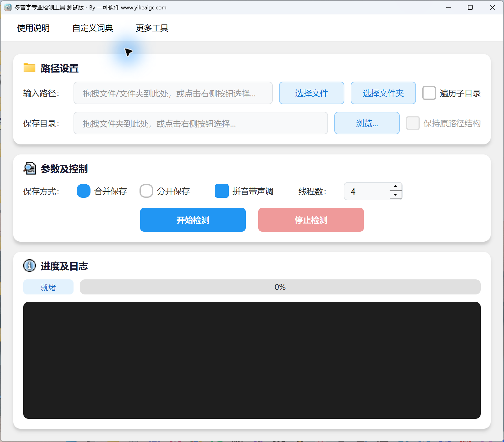Viewport: 504px width, 442px height.
Task: Start detection with 开始检测
Action: point(193,220)
